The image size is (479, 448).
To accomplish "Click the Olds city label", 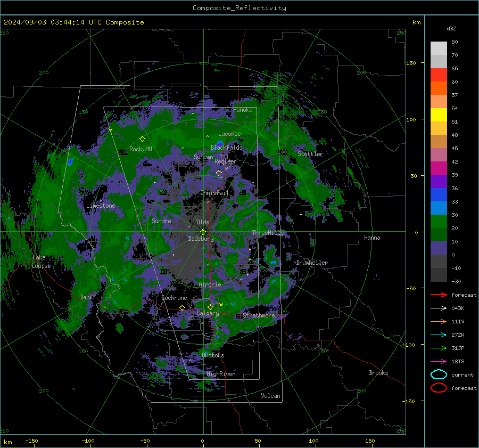I will click(203, 222).
